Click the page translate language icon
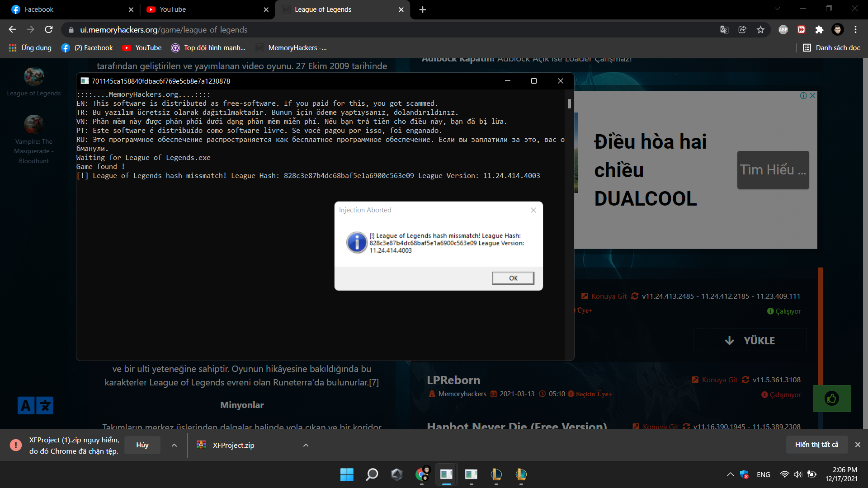 coord(35,405)
